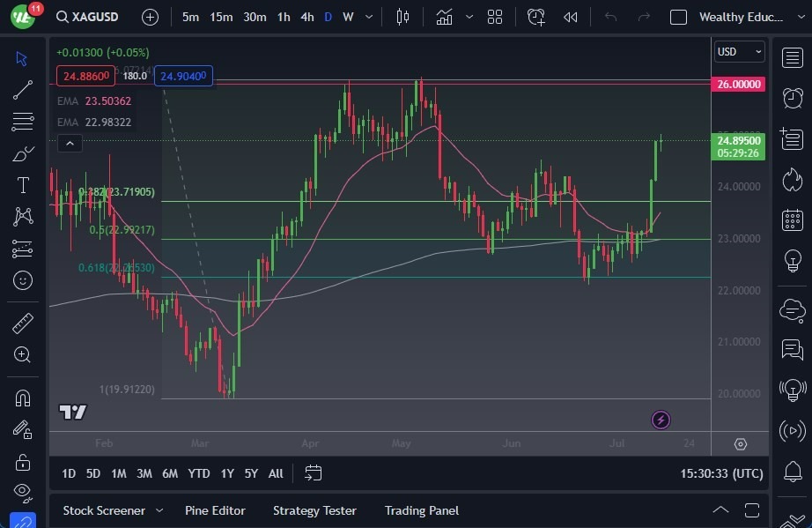This screenshot has width=812, height=528.
Task: Toggle the magnet snap mode
Action: 23,398
